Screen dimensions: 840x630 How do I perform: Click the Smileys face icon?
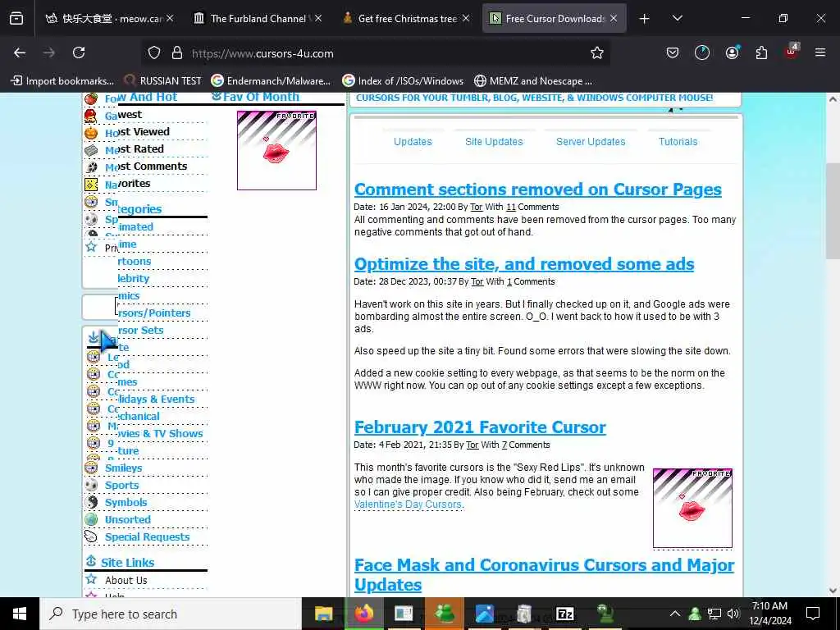pos(92,468)
